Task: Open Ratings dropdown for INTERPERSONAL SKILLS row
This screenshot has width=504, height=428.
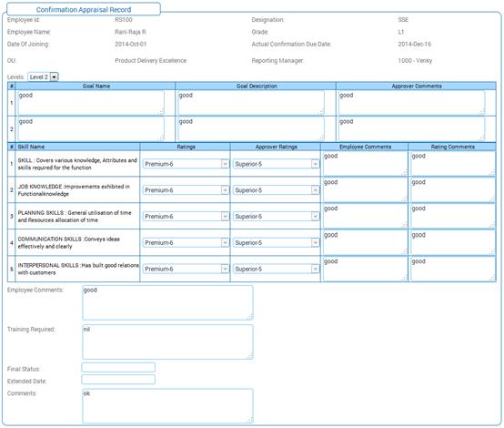Action: (186, 269)
